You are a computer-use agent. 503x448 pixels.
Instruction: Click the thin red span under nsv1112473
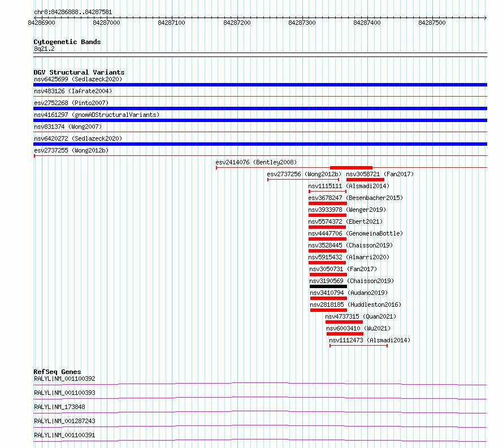pyautogui.click(x=359, y=346)
